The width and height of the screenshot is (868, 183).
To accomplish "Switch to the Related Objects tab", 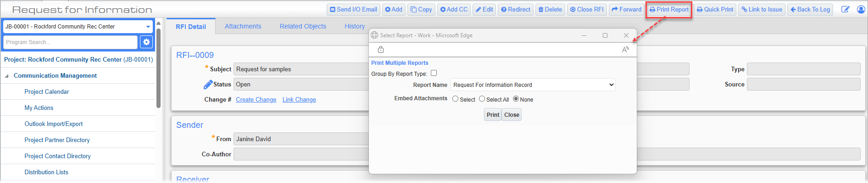I will point(303,26).
